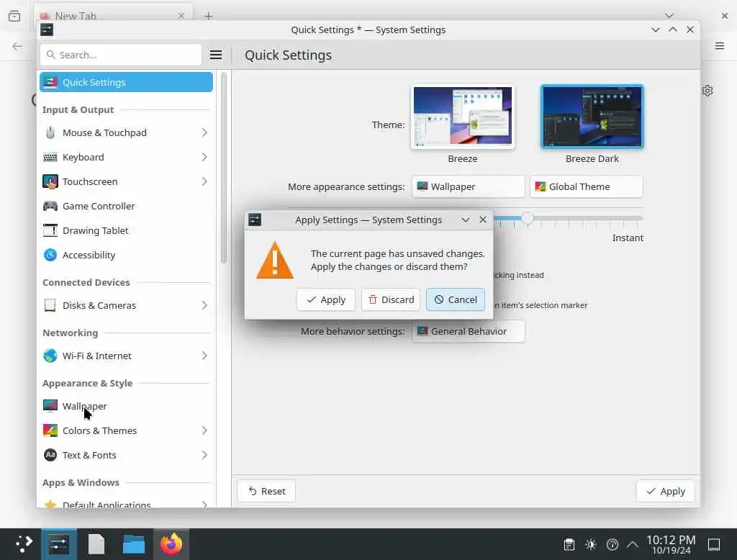Open Drawing Tablet settings
Image resolution: width=737 pixels, height=560 pixels.
[x=126, y=230]
